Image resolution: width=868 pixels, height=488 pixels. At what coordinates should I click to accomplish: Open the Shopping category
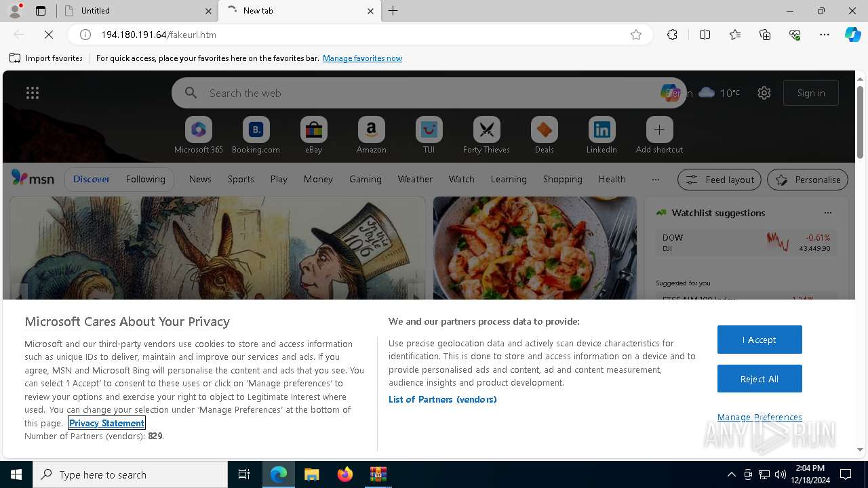(x=563, y=179)
